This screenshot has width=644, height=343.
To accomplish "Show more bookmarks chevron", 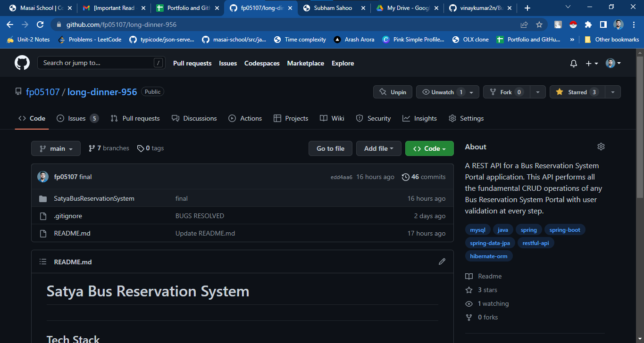I will coord(572,40).
